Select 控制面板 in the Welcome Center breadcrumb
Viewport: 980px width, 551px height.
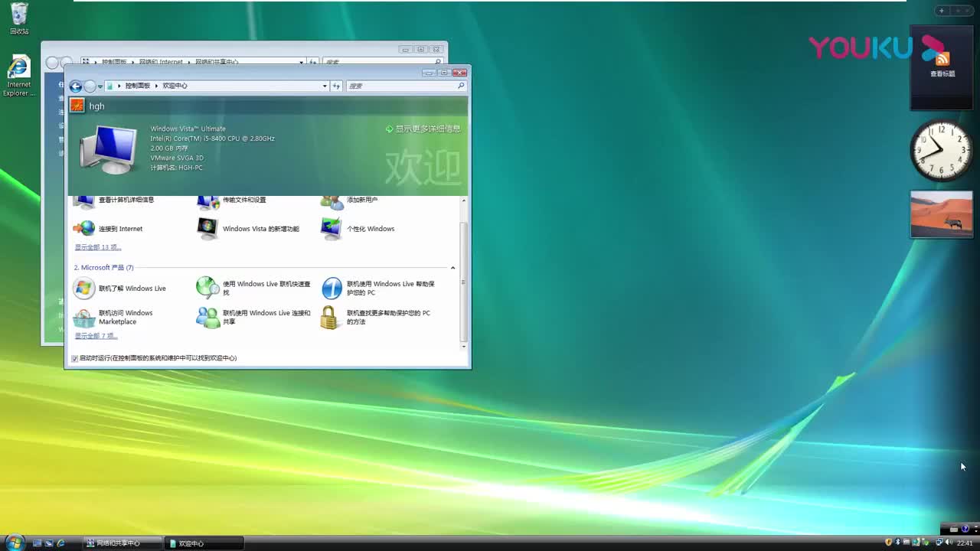click(x=138, y=86)
